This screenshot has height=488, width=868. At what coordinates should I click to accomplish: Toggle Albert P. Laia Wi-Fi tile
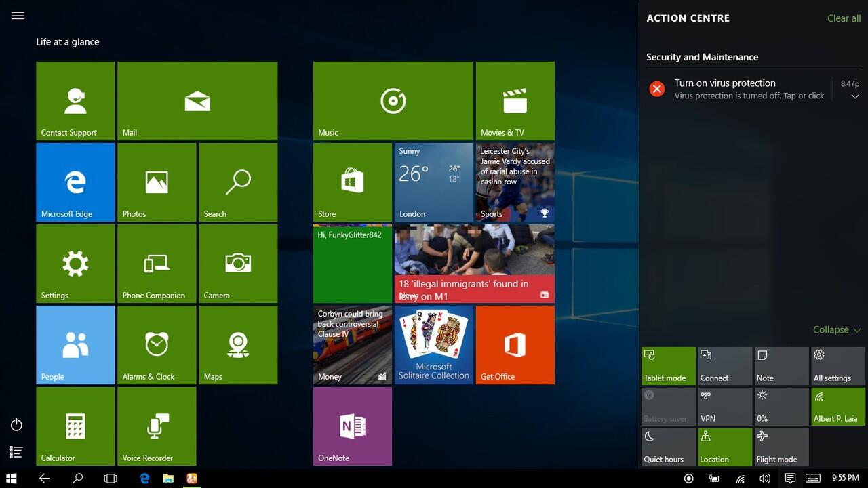pyautogui.click(x=838, y=407)
